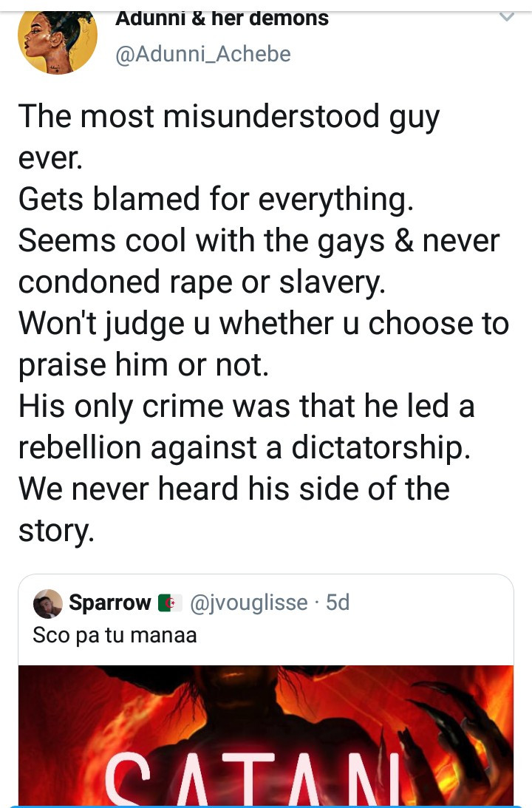Visit the @jvouglisse handle
Viewport: 532px width, 808px height.
(249, 603)
